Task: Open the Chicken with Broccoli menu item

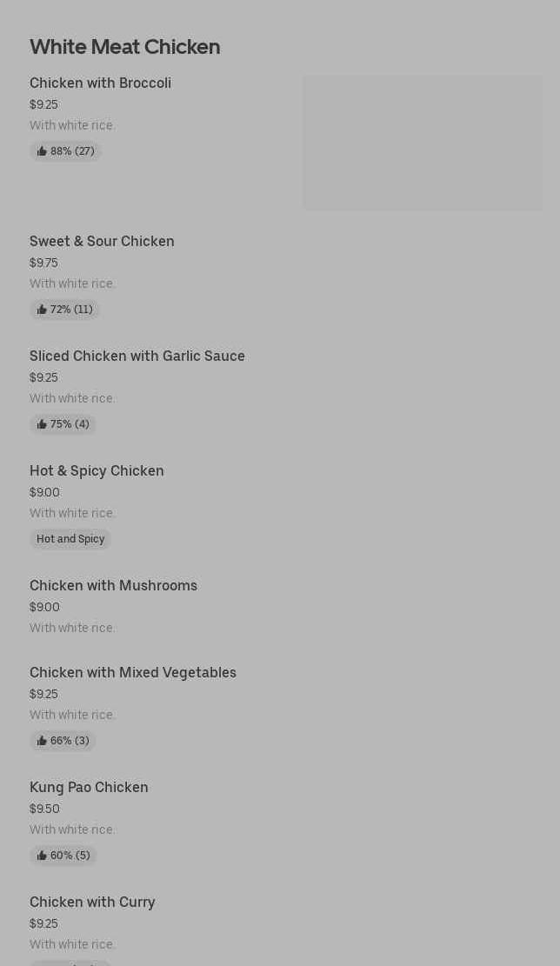Action: pos(100,83)
